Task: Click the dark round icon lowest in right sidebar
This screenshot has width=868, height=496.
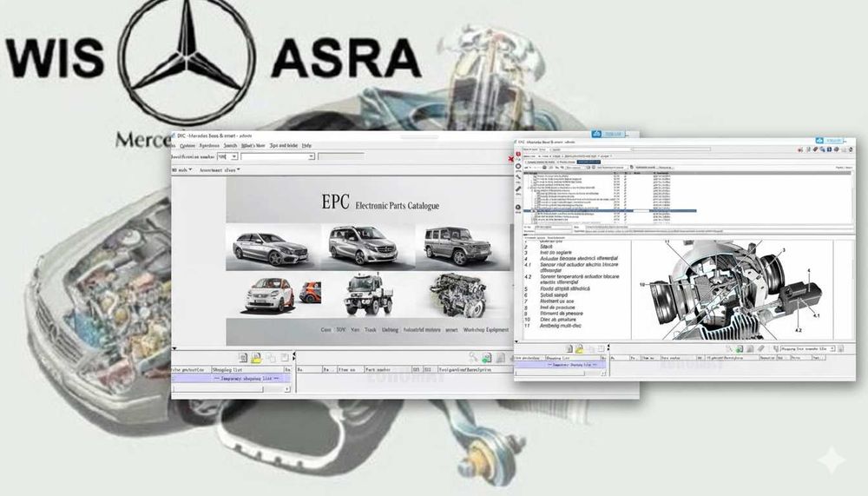Action: [518, 208]
